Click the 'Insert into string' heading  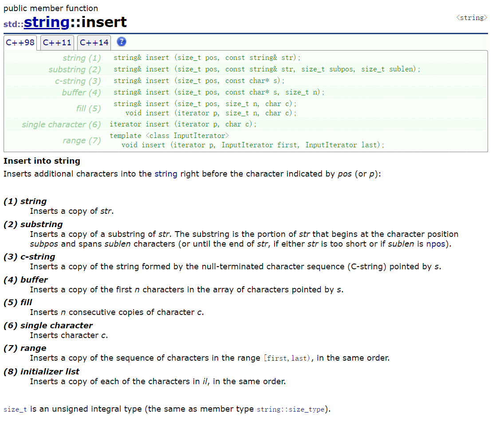pyautogui.click(x=42, y=161)
